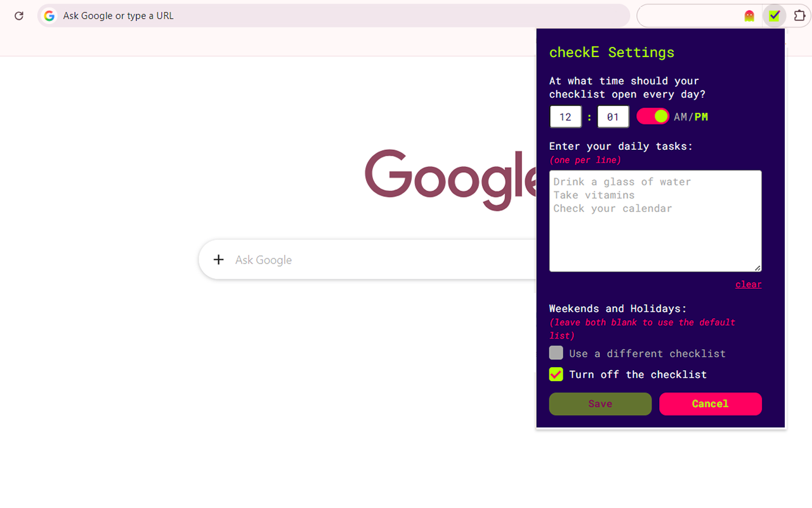Click the Save button
812x508 pixels.
(600, 404)
